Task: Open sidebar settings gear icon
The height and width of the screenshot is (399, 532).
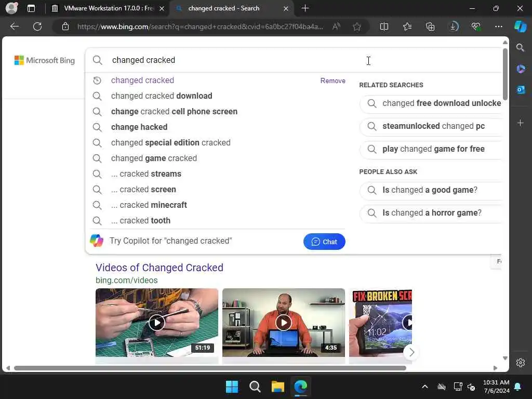Action: 521,363
